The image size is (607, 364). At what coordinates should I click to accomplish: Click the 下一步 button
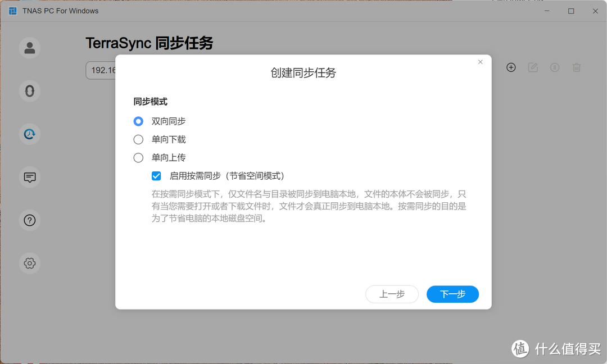(x=452, y=294)
